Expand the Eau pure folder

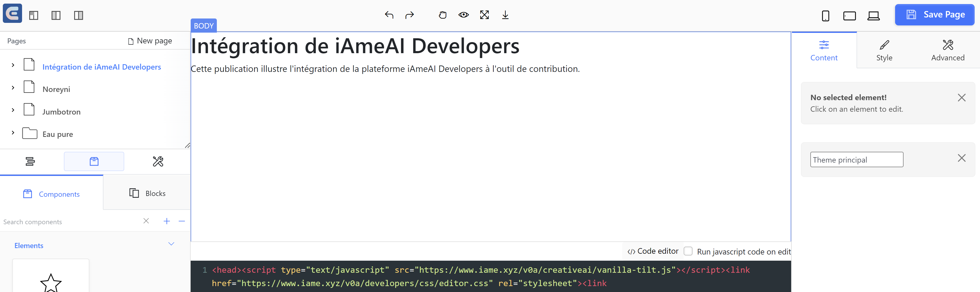(x=13, y=133)
